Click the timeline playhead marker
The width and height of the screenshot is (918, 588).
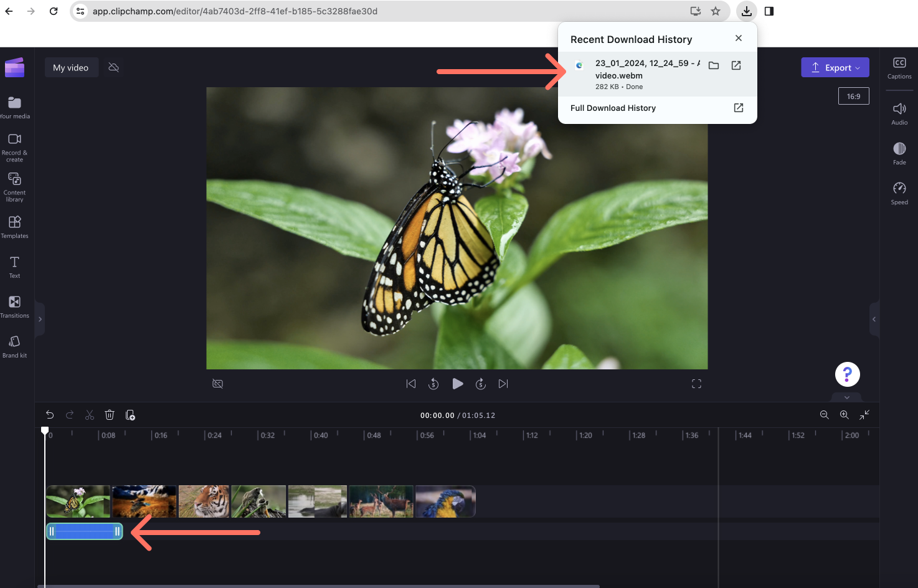click(x=45, y=430)
